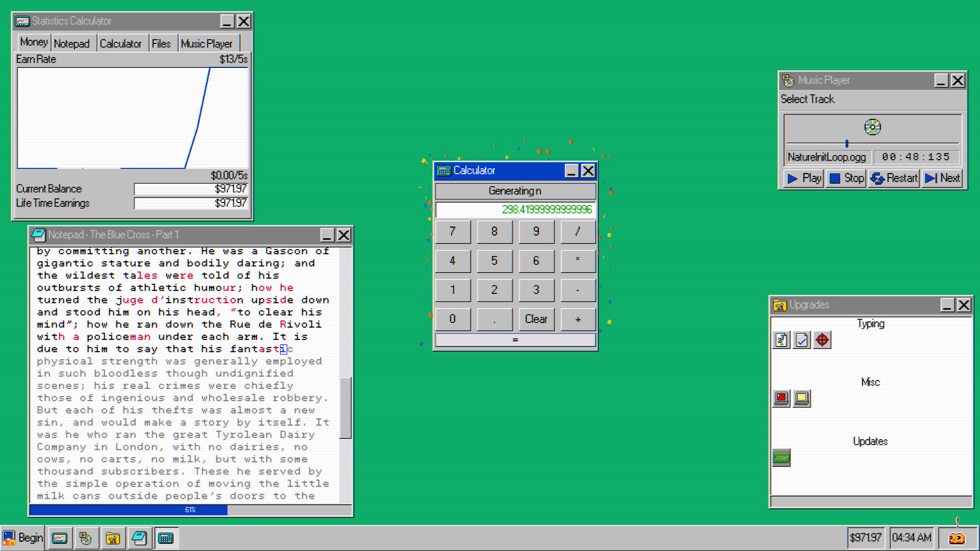Screen dimensions: 980x551
Task: Click the yellow-screen computer upgrade under Misc
Action: [x=802, y=398]
